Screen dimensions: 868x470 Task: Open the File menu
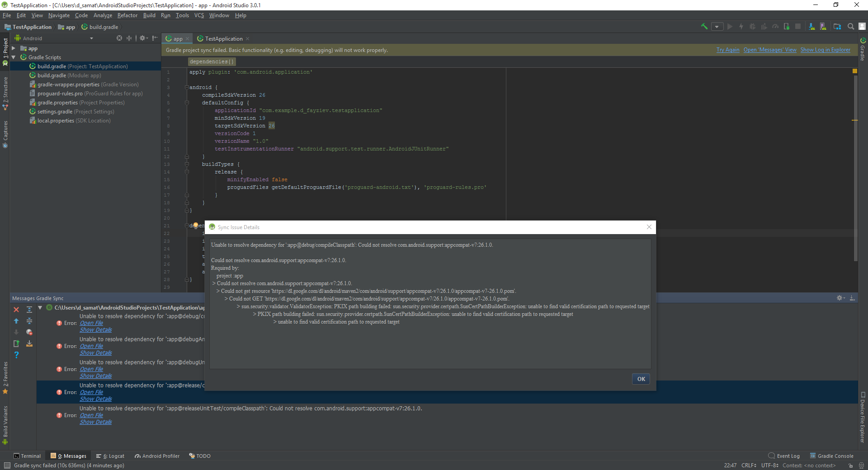(7, 15)
